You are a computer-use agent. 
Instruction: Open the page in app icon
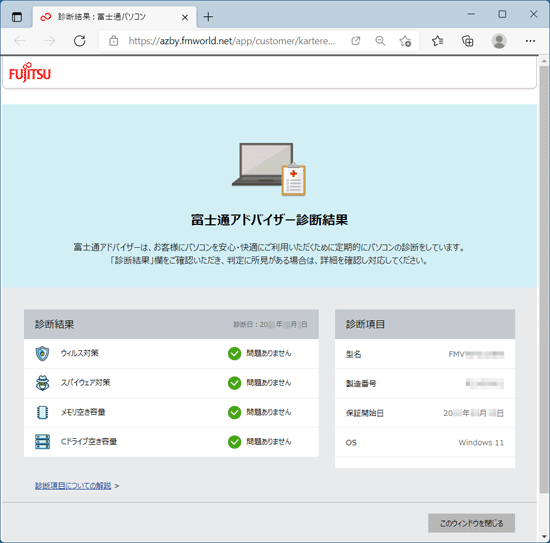tap(355, 41)
